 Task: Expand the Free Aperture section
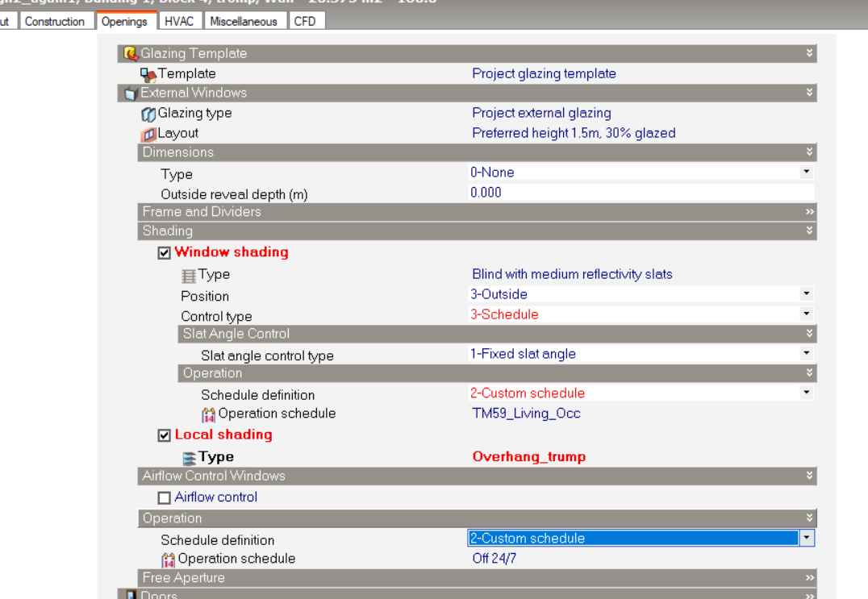(x=809, y=578)
